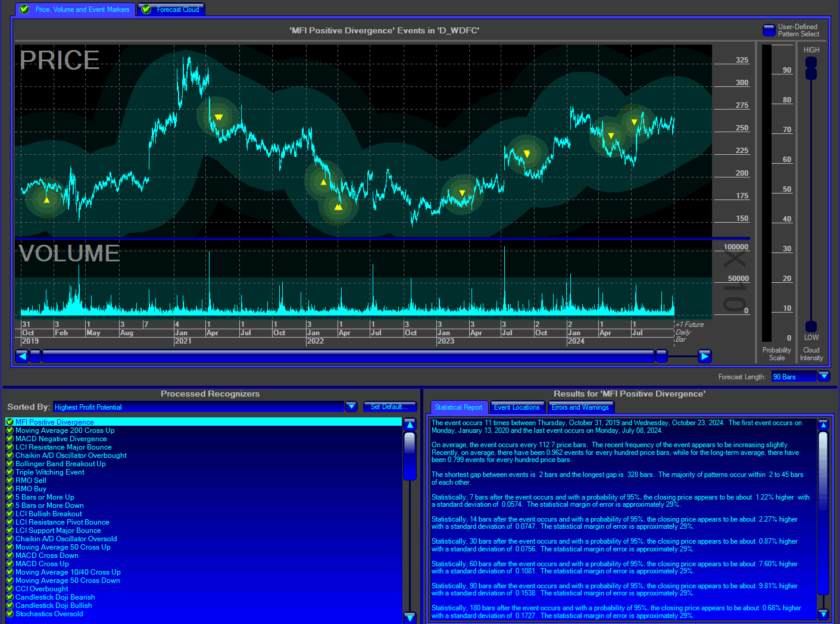This screenshot has width=840, height=624.
Task: Toggle Moving Average 200 Cross Up checkbox
Action: click(x=10, y=430)
